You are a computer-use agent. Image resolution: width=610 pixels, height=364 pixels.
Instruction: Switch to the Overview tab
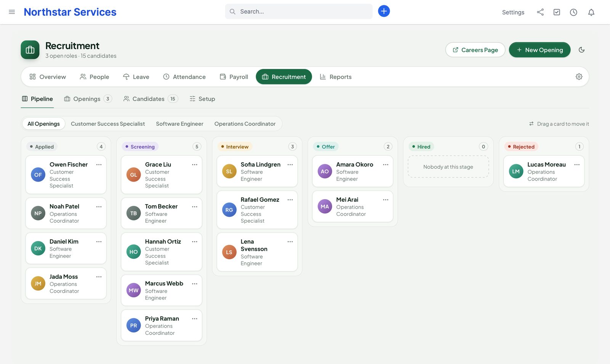(48, 77)
